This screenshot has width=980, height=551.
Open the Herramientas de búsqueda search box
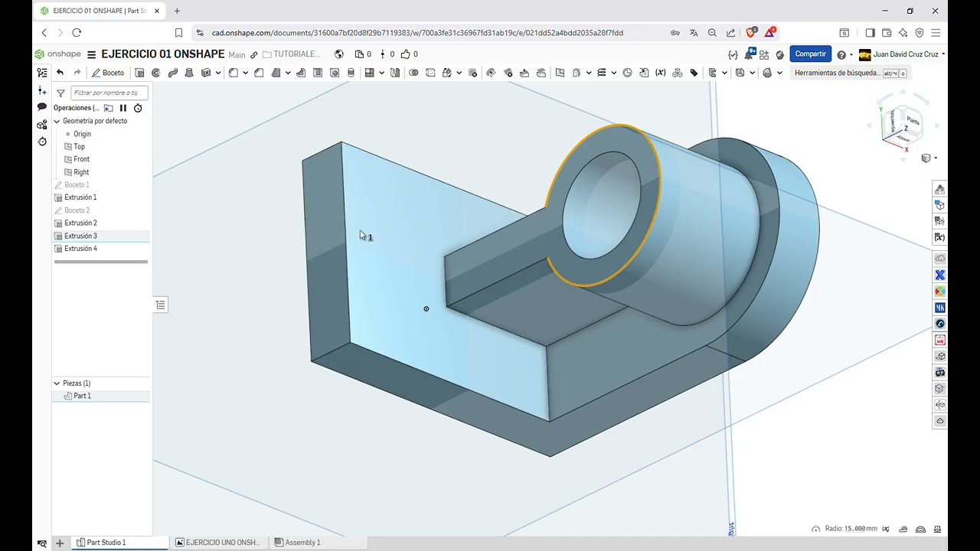(850, 73)
